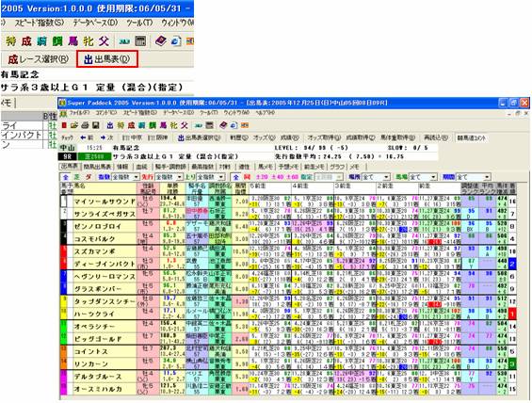532x403 pixels.
Task: Click the red 成 icon in the background window icon row
Action: click(x=26, y=41)
